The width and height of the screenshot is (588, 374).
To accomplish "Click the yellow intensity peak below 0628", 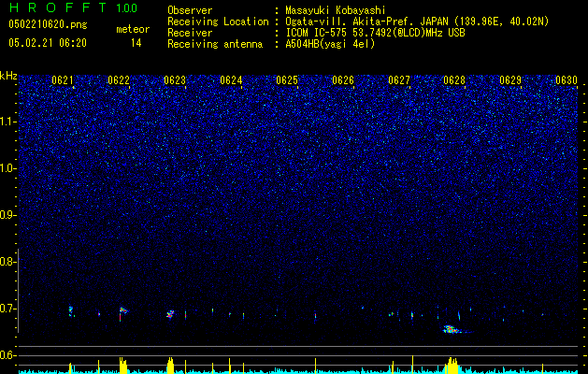I will coord(453,366).
